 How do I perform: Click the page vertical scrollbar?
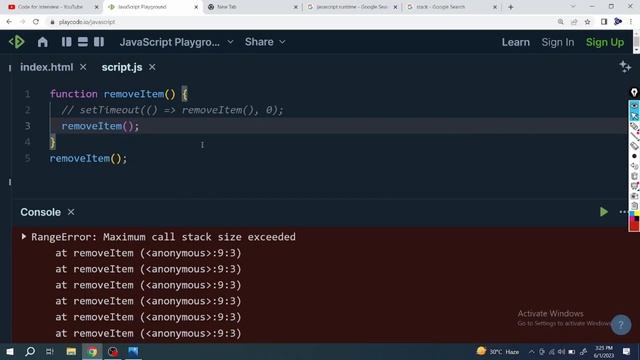click(637, 42)
